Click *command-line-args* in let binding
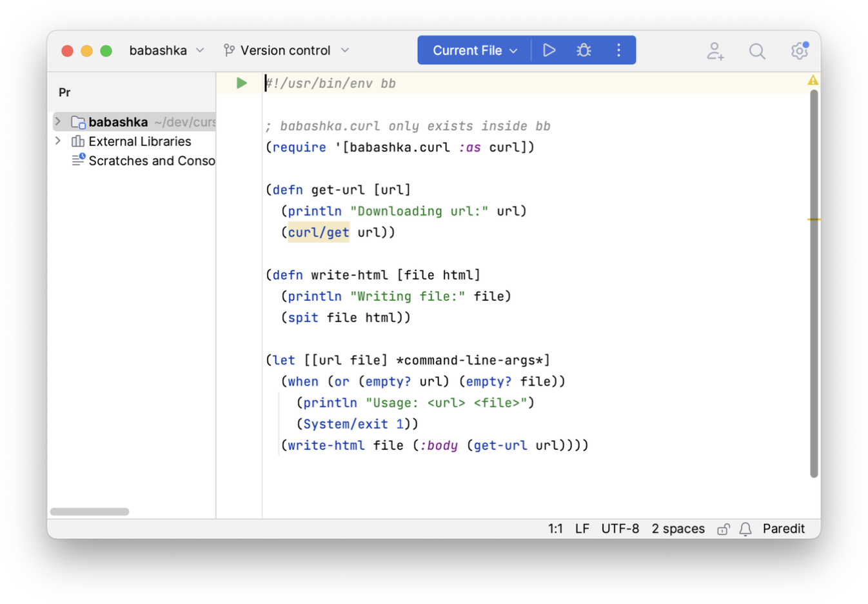868x604 pixels. (469, 360)
